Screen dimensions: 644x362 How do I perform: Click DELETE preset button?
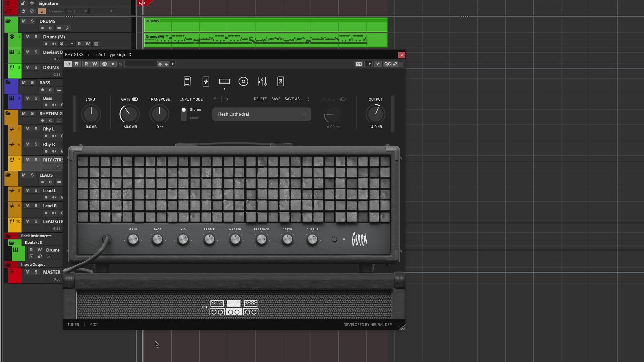pyautogui.click(x=260, y=99)
